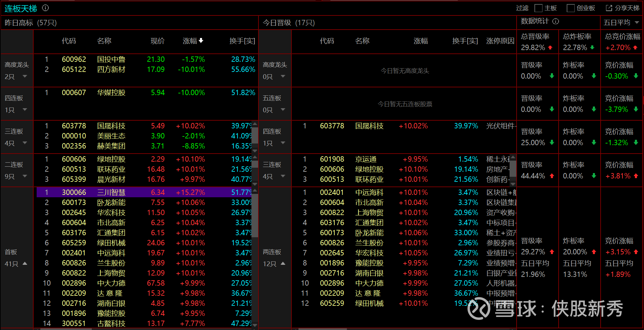This screenshot has width=644, height=330.
Task: Click 三连板 晋级率 44.44% value
Action: point(533,176)
